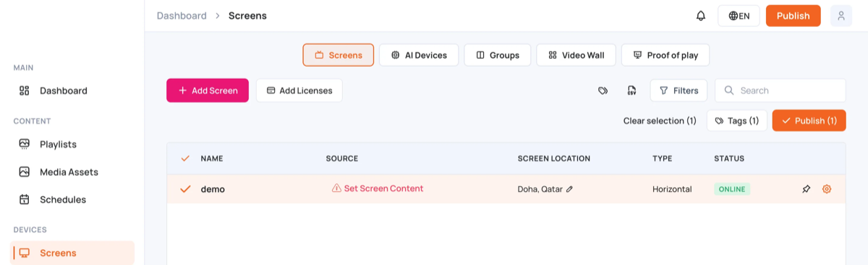The image size is (868, 265).
Task: Pin the demo screen
Action: coord(807,189)
